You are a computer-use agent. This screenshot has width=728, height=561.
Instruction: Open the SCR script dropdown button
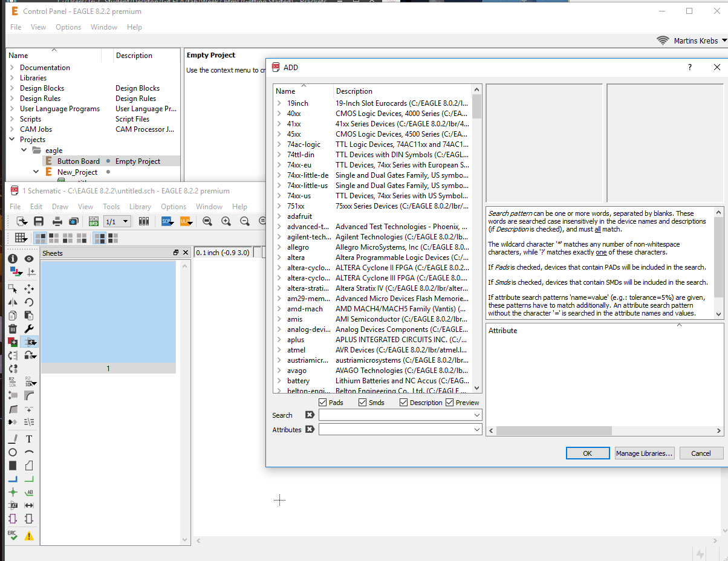[x=169, y=221]
